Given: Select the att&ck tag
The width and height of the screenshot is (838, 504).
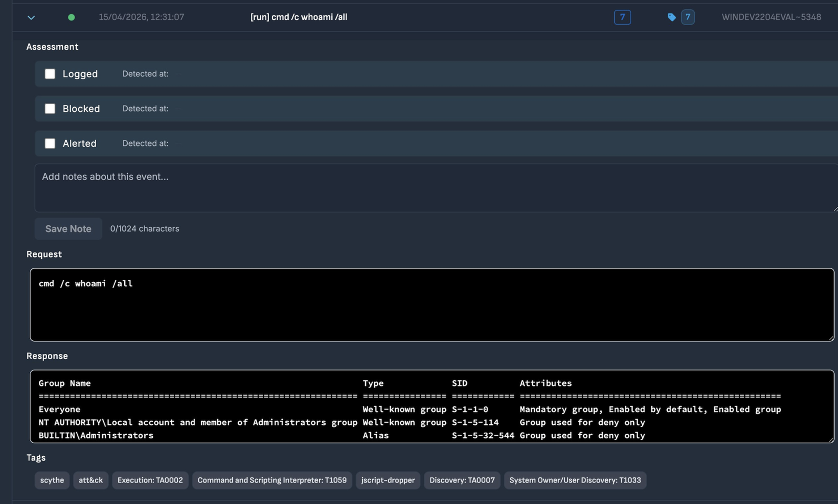Looking at the screenshot, I should 91,480.
